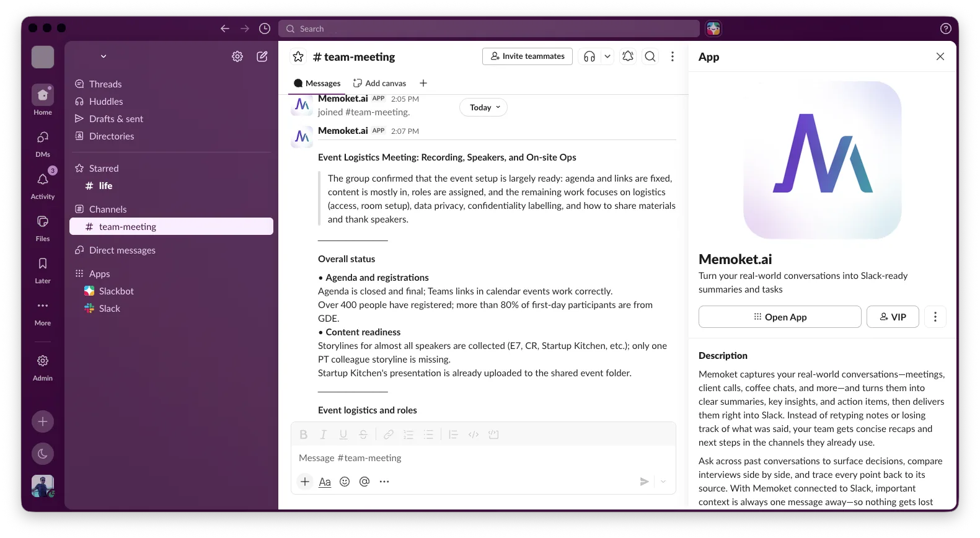Click the Message #team-meeting input field
Screen dimensions: 980x538
pyautogui.click(x=483, y=458)
